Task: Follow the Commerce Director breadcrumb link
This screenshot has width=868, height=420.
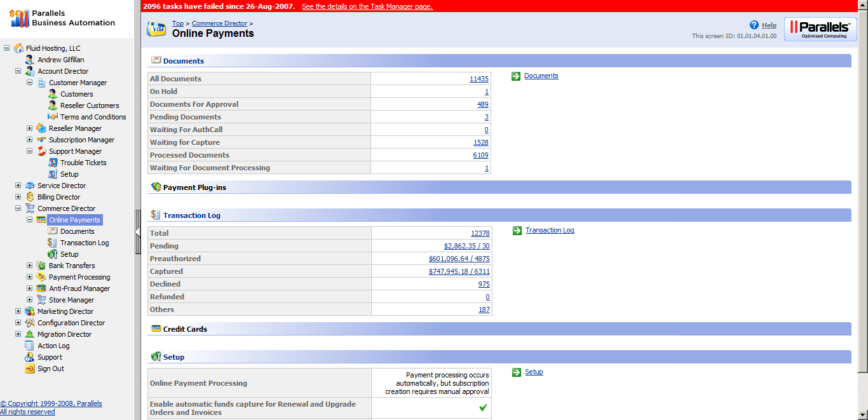Action: pyautogui.click(x=220, y=24)
